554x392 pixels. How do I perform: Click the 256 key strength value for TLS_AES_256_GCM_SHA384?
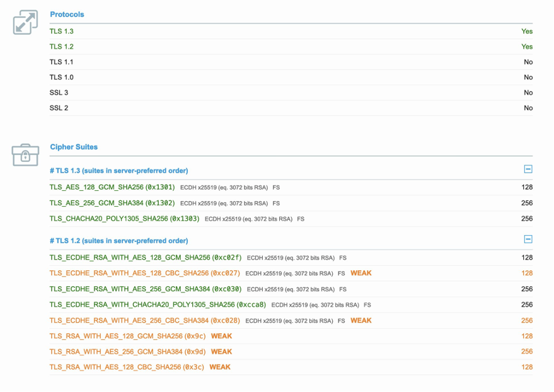coord(527,203)
